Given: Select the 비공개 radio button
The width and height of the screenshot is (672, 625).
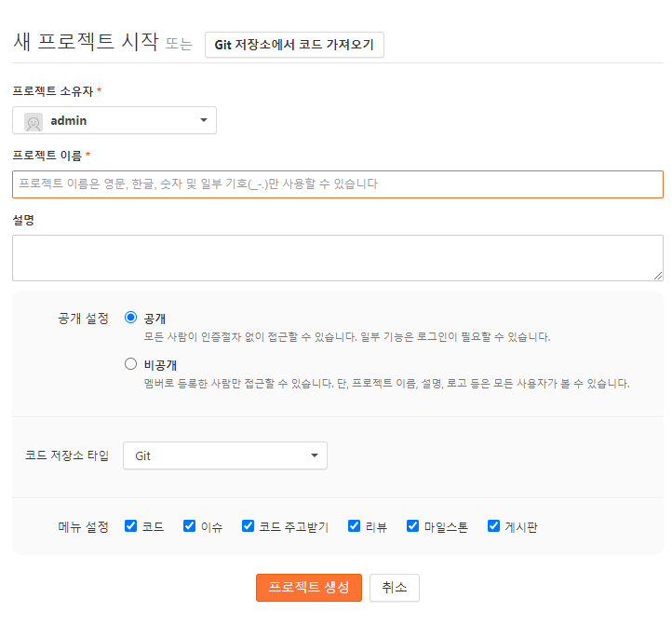Looking at the screenshot, I should (130, 364).
